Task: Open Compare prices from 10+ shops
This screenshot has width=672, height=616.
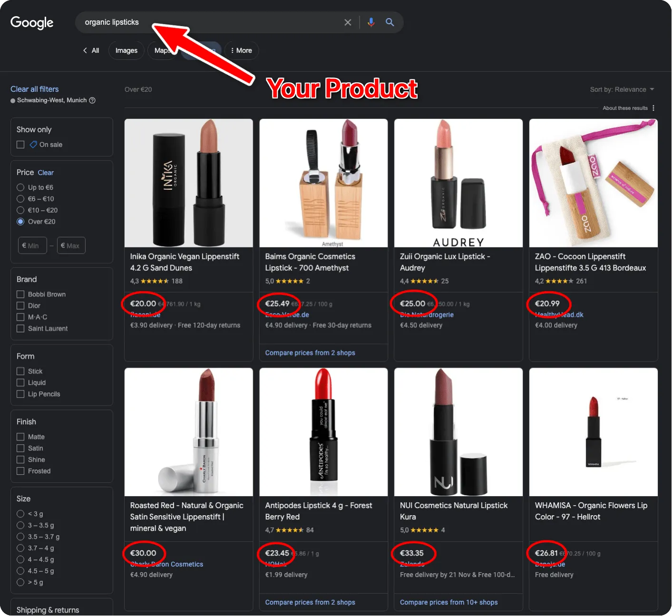Action: click(448, 602)
